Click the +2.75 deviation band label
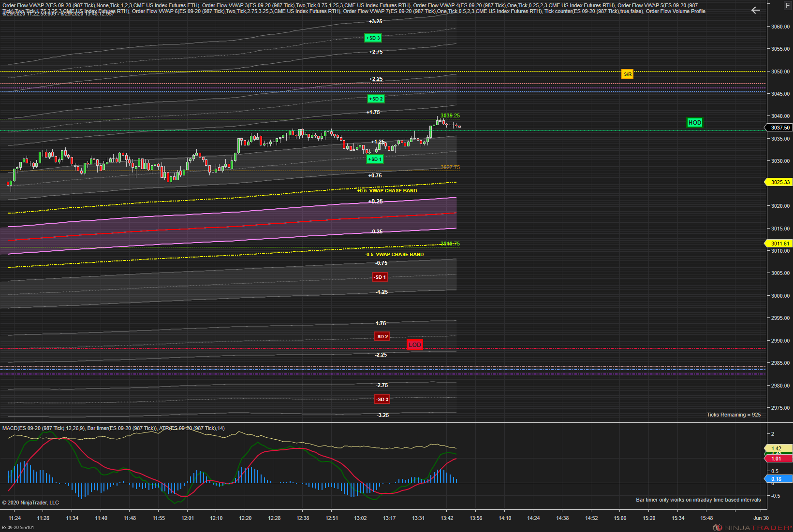Viewport: 793px width, 532px height. (x=376, y=52)
